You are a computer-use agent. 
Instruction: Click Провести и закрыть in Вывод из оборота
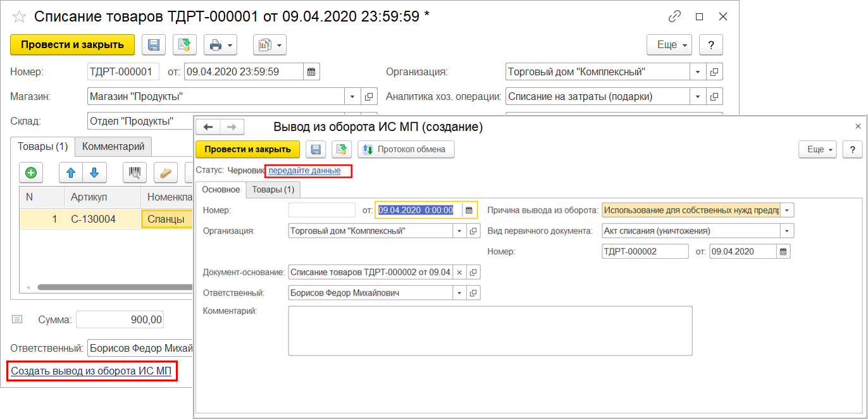247,149
